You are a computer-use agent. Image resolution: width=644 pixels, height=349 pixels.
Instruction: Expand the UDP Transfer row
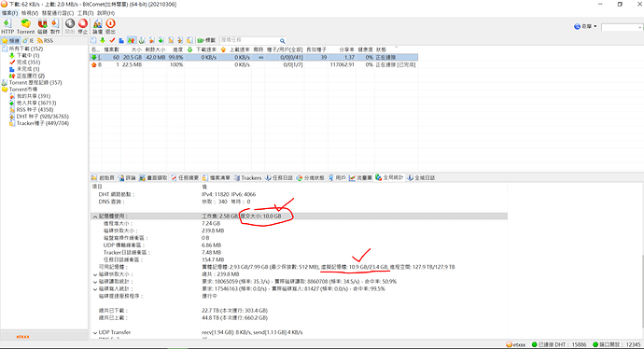coord(95,332)
